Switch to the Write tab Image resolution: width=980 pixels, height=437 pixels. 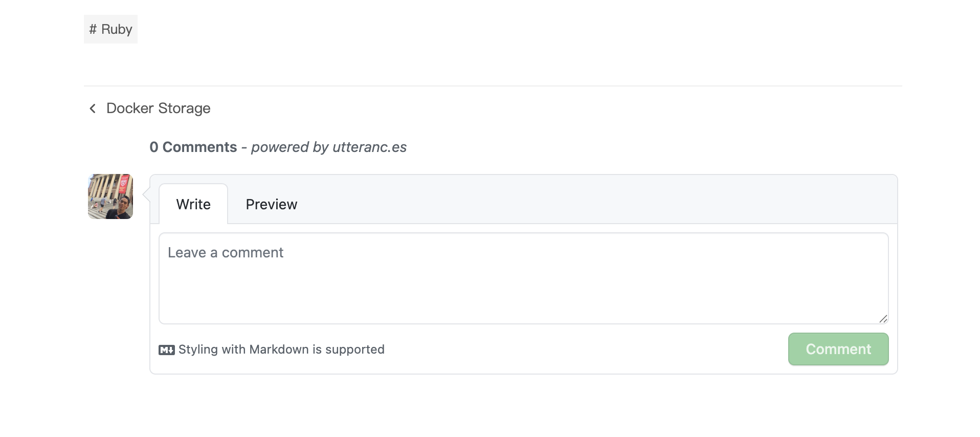click(193, 204)
